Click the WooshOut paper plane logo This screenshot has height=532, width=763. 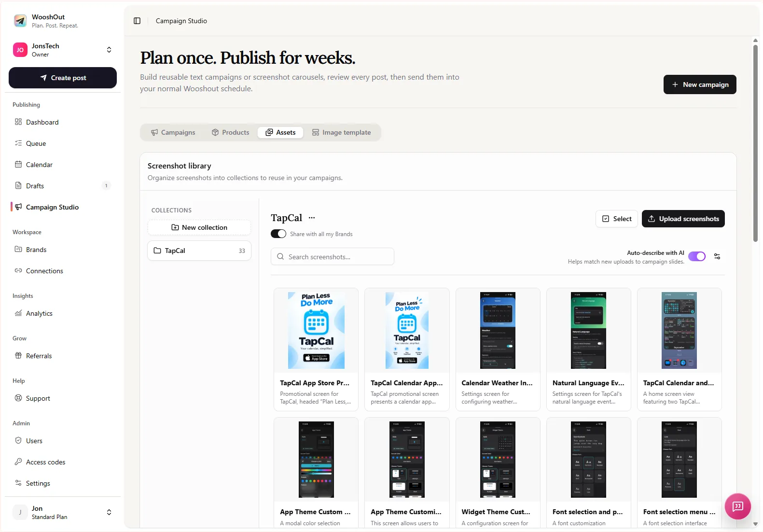point(20,21)
